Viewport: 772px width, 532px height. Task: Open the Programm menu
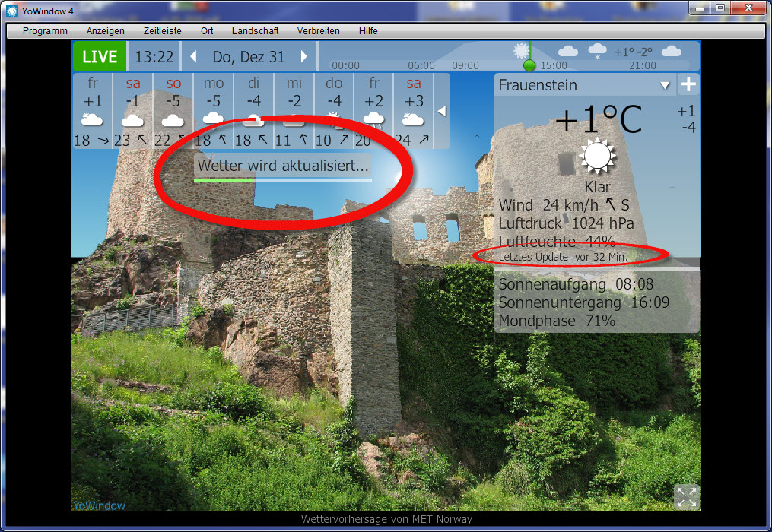pos(45,31)
